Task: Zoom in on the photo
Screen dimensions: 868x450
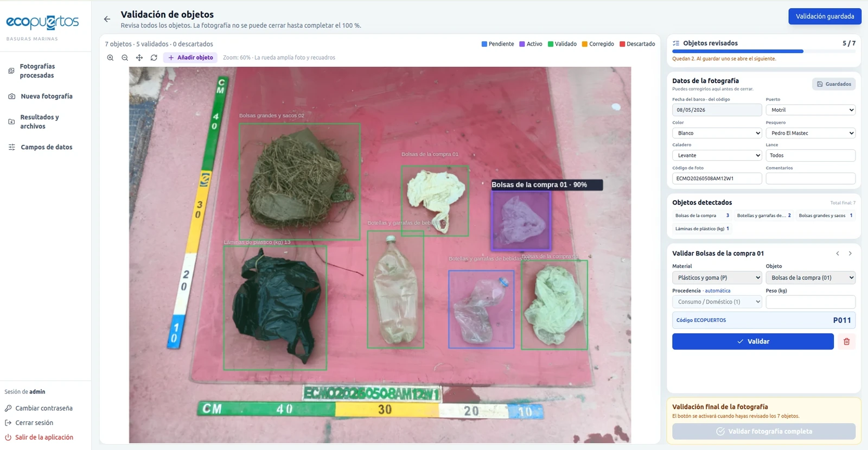Action: coord(110,58)
